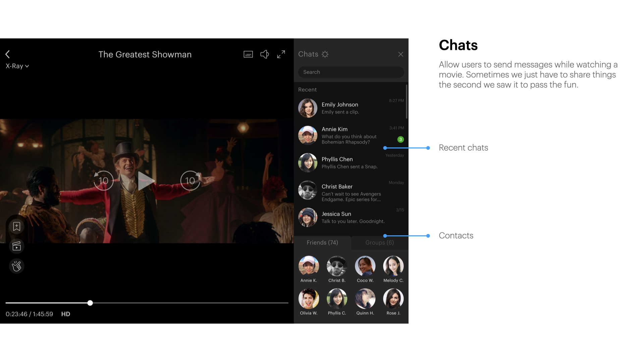Play the movie
Viewport: 644px width, 362px height.
point(146,181)
